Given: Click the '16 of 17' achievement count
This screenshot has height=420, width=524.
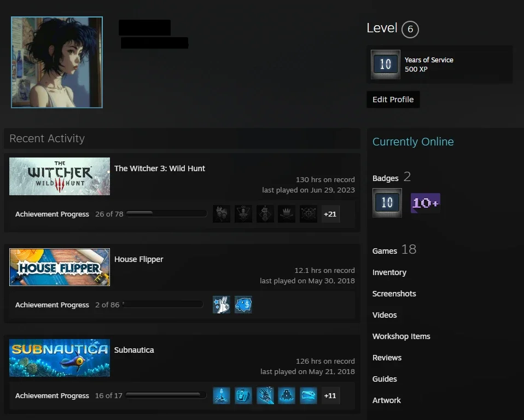Looking at the screenshot, I should click(x=109, y=396).
